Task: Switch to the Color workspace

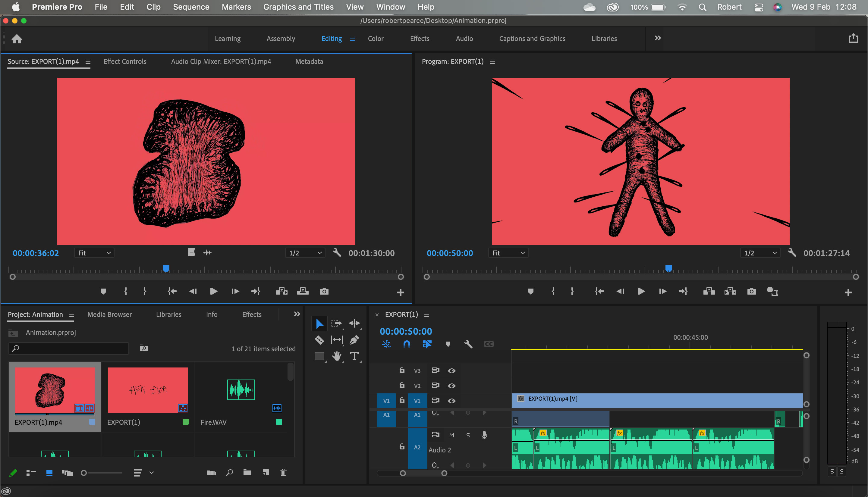Action: tap(376, 39)
